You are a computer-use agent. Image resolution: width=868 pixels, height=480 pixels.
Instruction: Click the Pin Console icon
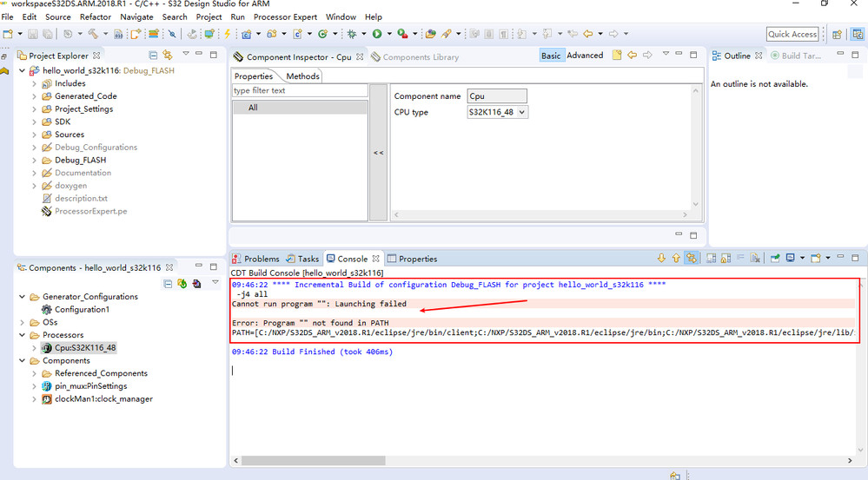pos(775,259)
